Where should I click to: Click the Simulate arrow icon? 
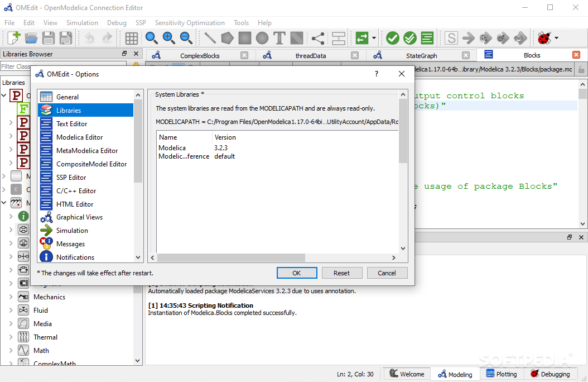(x=469, y=38)
